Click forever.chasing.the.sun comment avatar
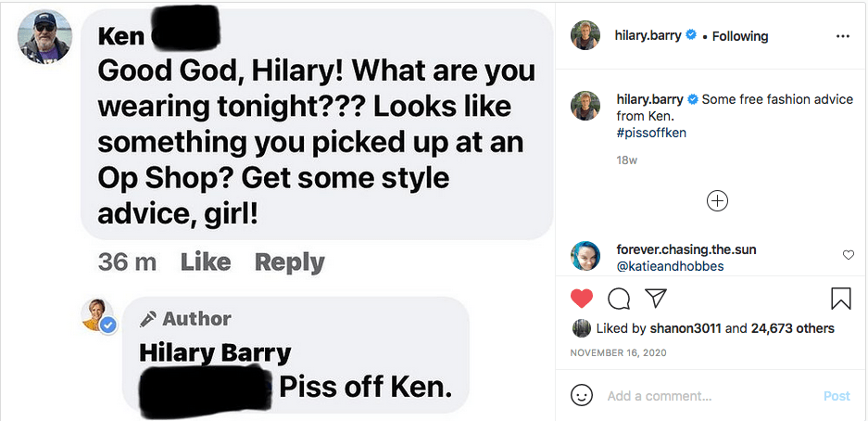This screenshot has height=421, width=868. (585, 256)
